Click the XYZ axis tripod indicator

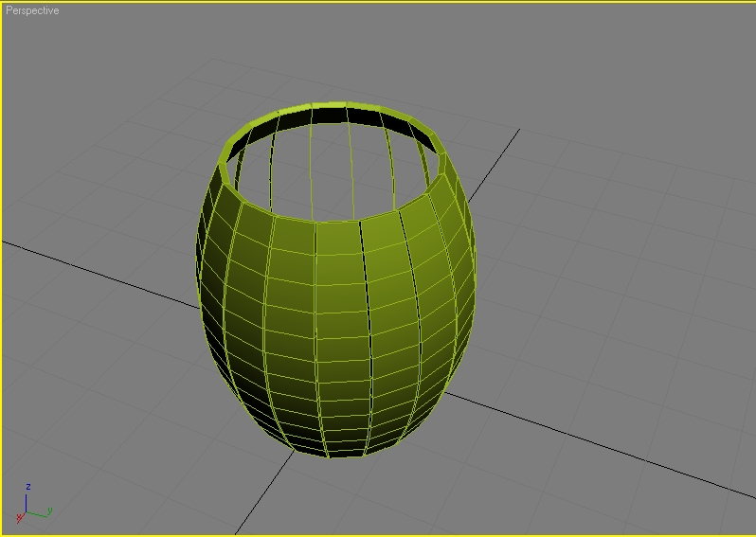tap(34, 503)
